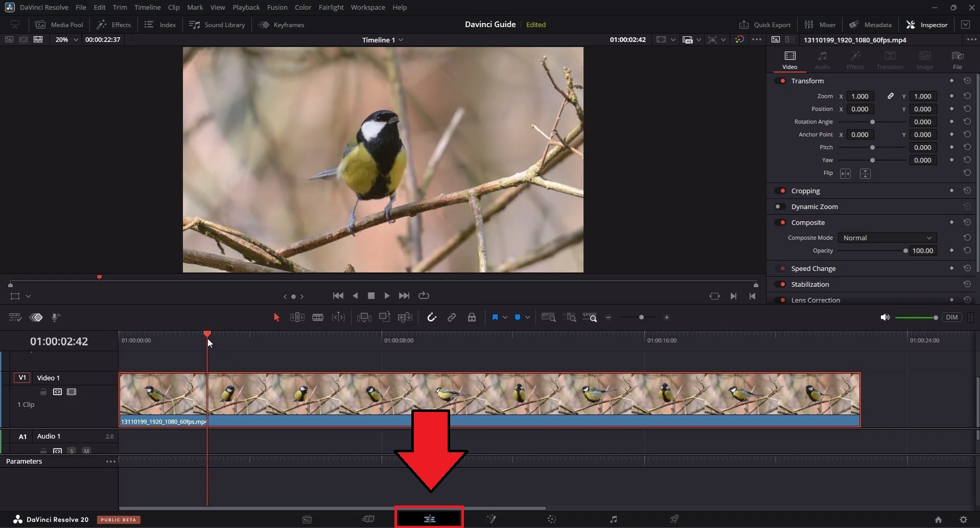Screen dimensions: 980x528
Task: Adjust the monitor volume slider
Action: click(x=917, y=317)
